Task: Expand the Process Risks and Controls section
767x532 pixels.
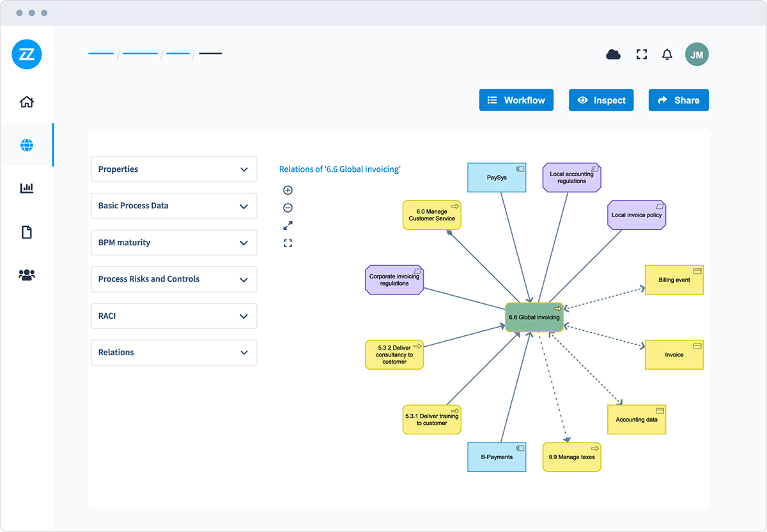Action: [174, 279]
